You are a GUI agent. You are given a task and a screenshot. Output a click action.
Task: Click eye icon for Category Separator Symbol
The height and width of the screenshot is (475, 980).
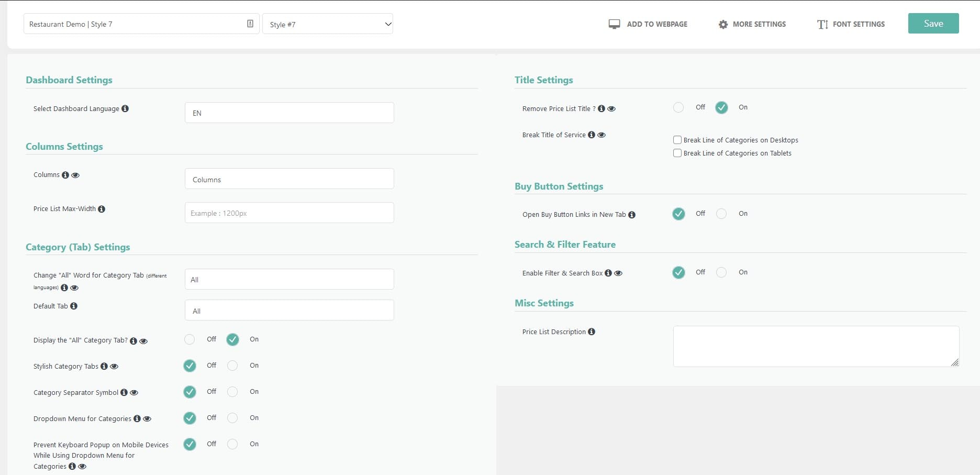click(x=134, y=393)
